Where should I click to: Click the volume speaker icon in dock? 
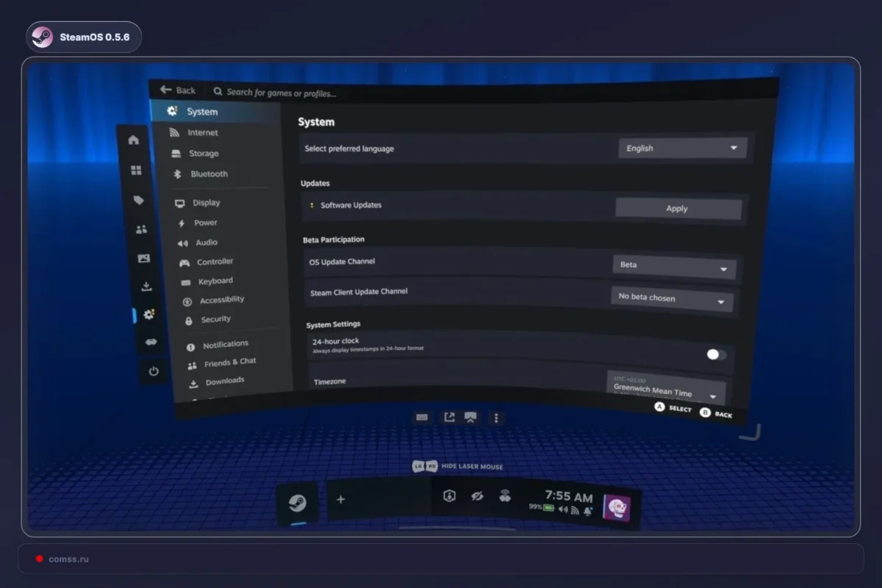[x=563, y=509]
